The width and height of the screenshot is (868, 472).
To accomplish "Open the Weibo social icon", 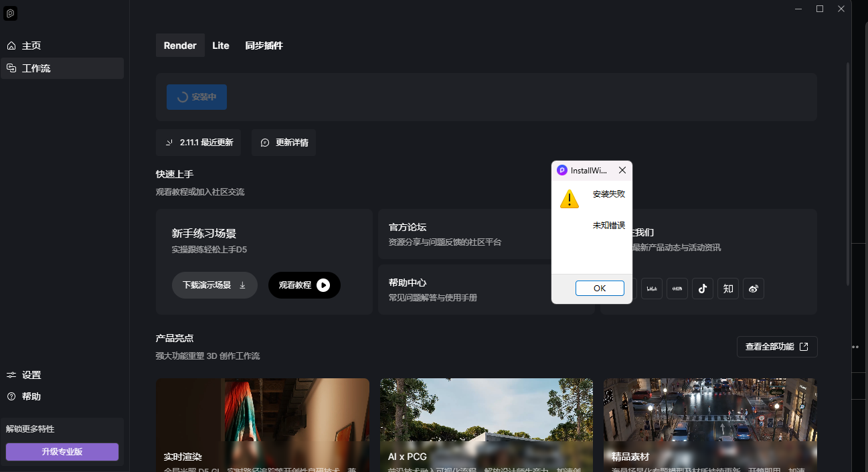I will point(753,289).
